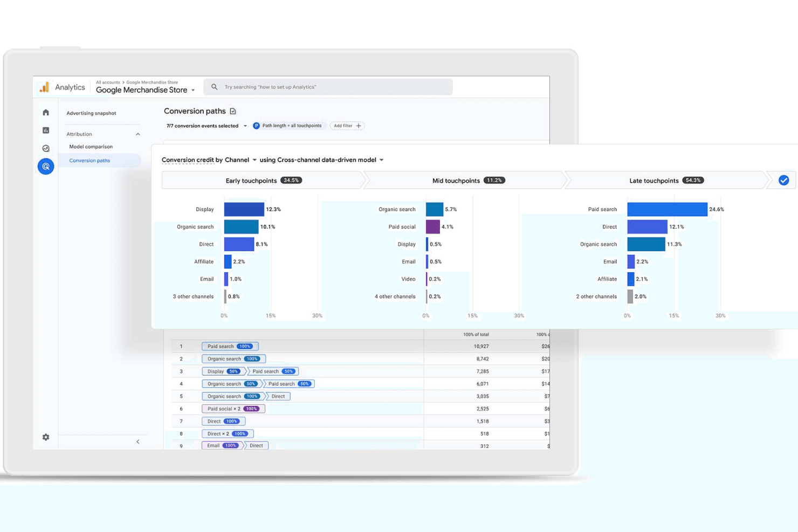Select the Late touchpoints segment
This screenshot has width=798, height=532.
pyautogui.click(x=665, y=181)
